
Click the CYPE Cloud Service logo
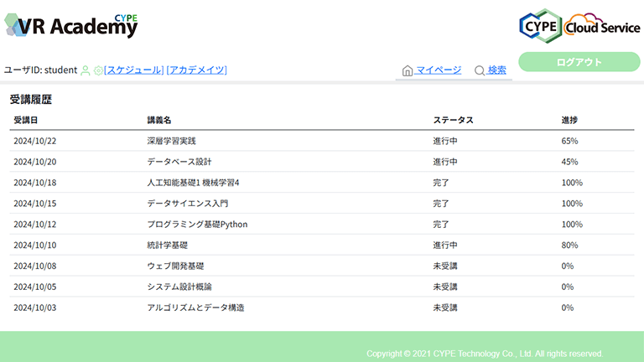(x=579, y=26)
